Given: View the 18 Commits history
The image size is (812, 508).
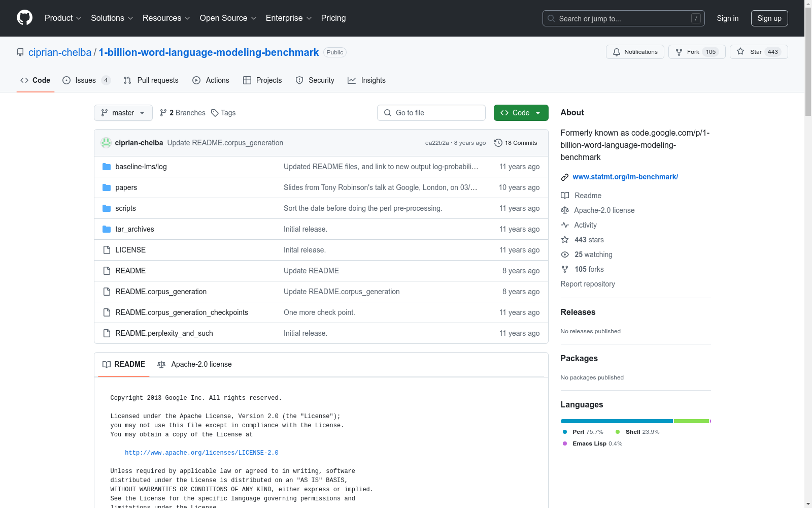Looking at the screenshot, I should point(516,143).
